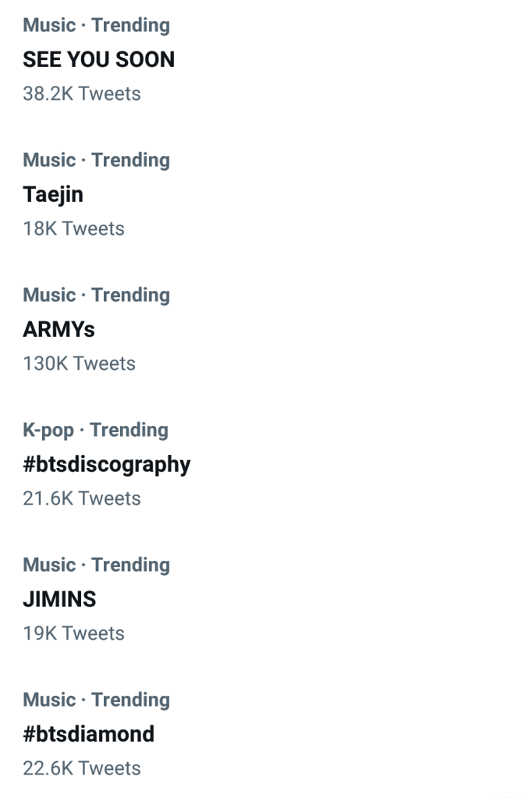
Task: Click the word Music above Taejin
Action: [x=49, y=160]
